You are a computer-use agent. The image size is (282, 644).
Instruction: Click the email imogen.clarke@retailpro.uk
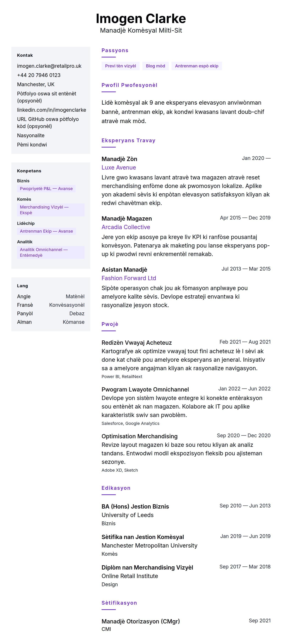[x=49, y=66]
